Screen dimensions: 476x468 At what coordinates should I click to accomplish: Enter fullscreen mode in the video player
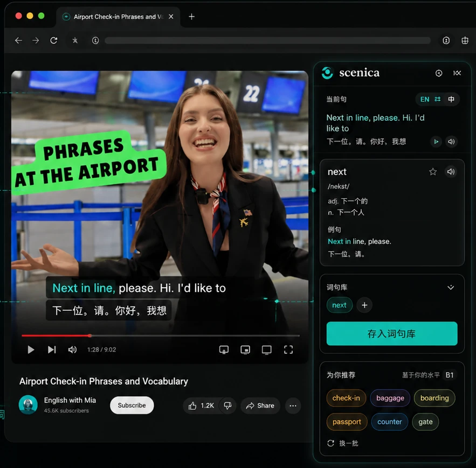(x=288, y=350)
